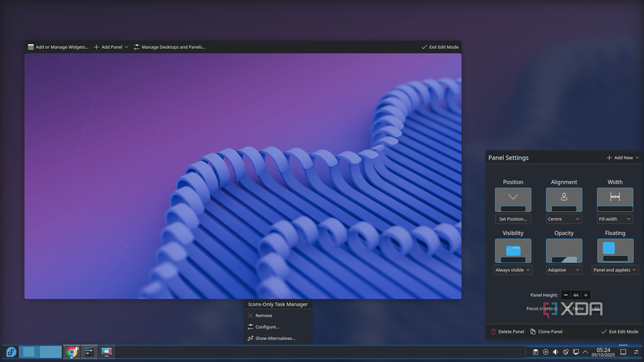The height and width of the screenshot is (362, 644).
Task: Switch to second virtual desktop in pager
Action: click(50, 352)
